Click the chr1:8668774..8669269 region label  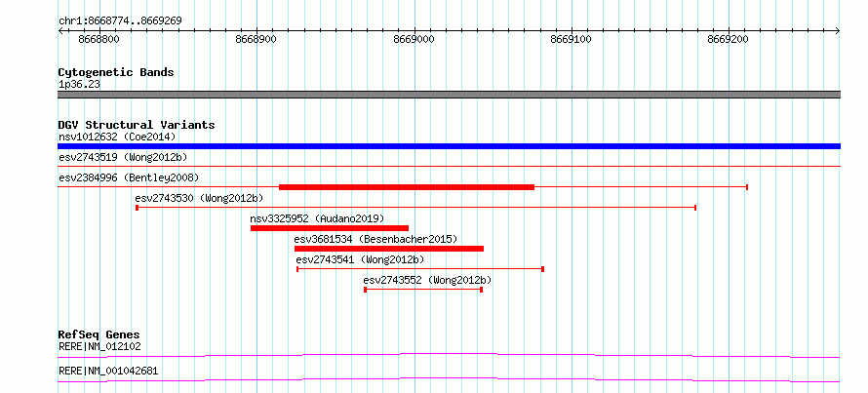120,21
